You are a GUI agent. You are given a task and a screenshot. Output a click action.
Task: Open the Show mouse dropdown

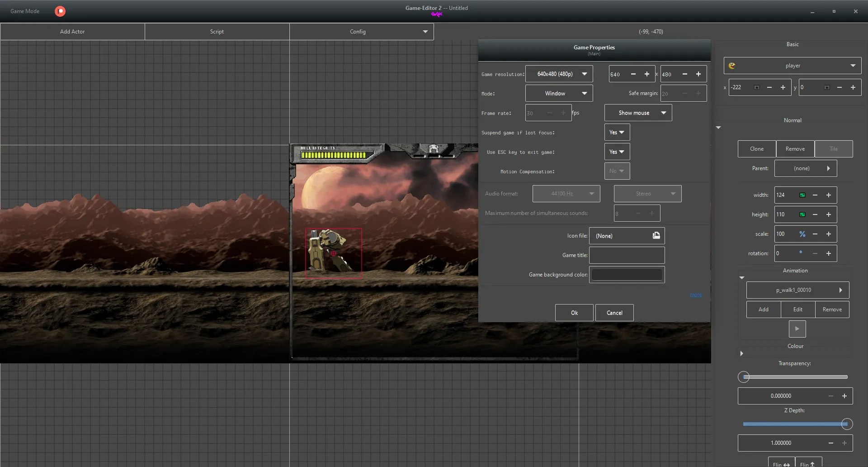(x=638, y=113)
